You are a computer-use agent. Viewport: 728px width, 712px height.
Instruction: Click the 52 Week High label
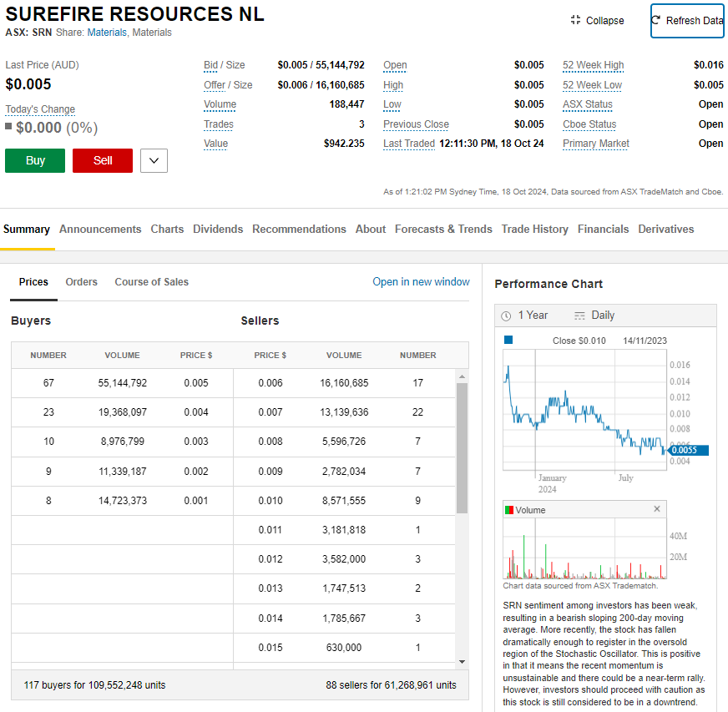594,65
